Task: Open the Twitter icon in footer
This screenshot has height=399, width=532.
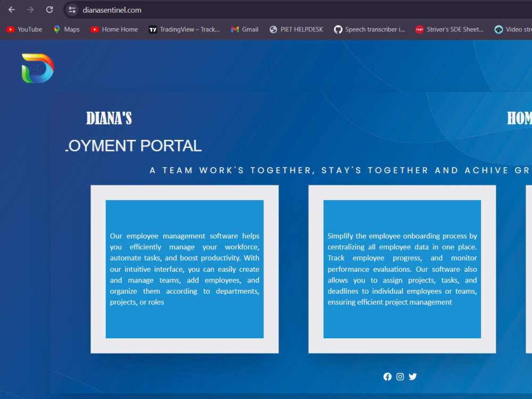Action: click(413, 377)
